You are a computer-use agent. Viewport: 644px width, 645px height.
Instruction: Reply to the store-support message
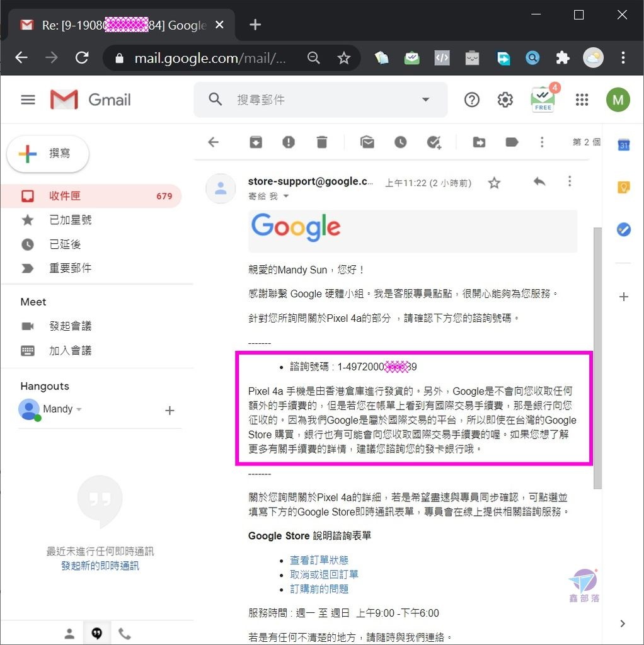[x=539, y=181]
